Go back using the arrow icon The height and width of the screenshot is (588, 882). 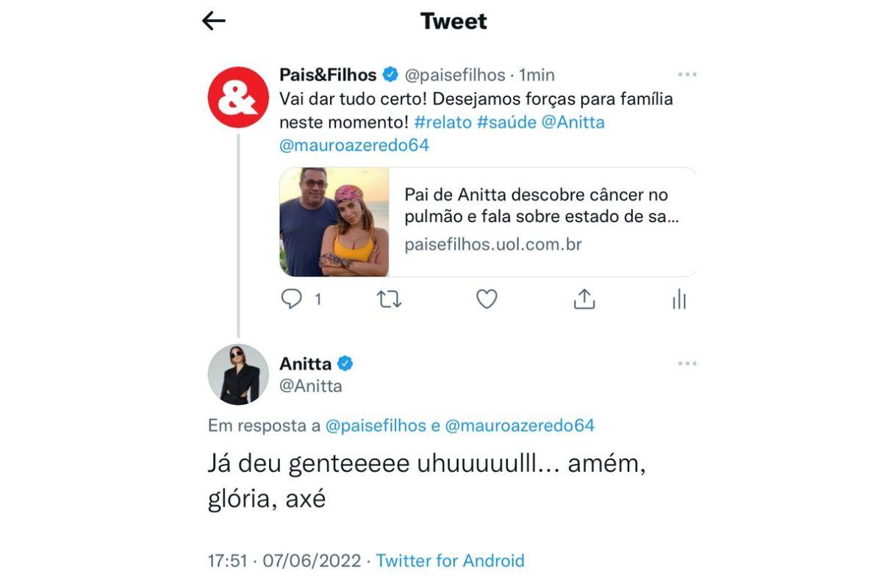point(213,21)
